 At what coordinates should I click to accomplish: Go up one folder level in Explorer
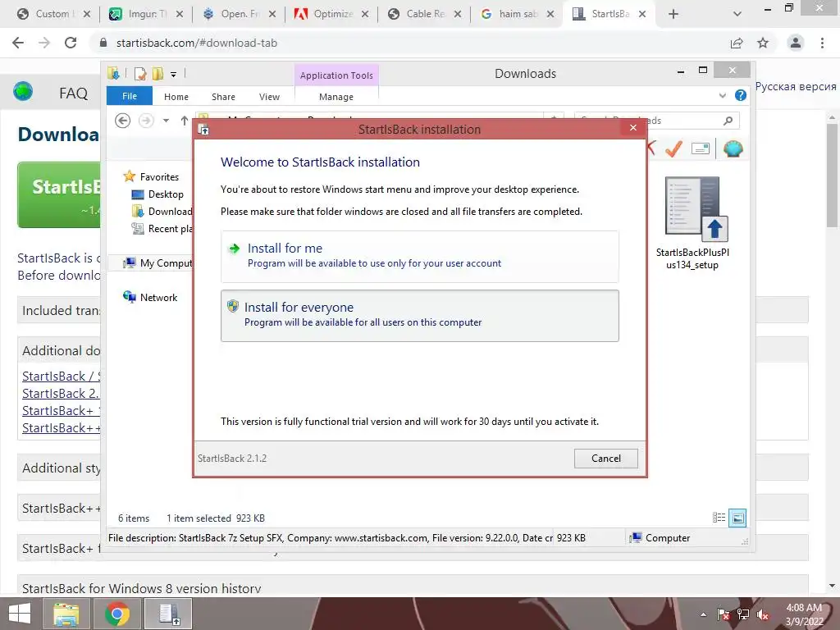pyautogui.click(x=185, y=121)
